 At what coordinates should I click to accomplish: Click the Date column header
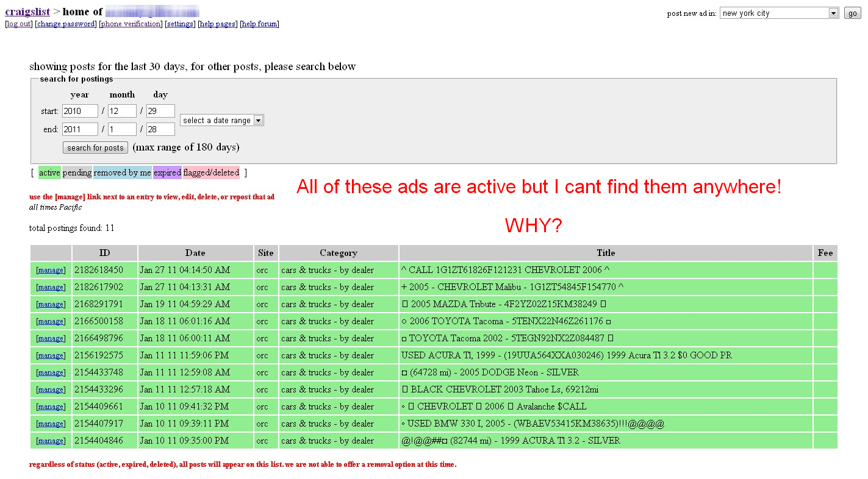(196, 253)
